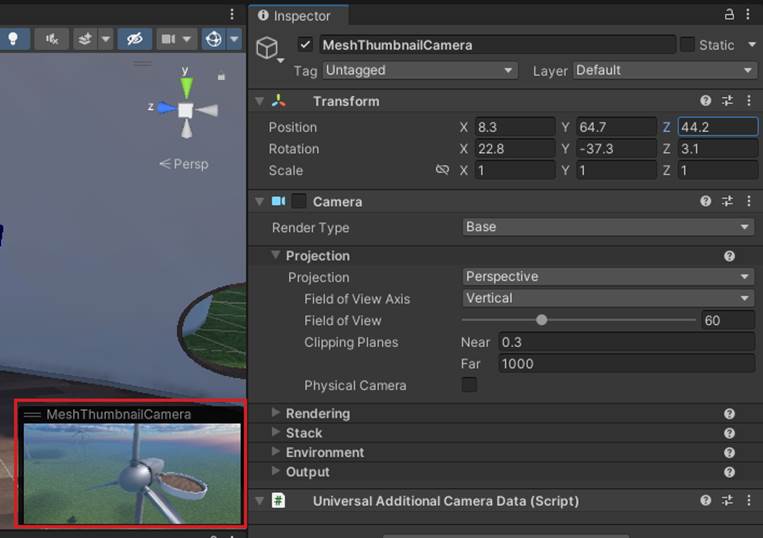Open scene view three-dot options menu
Image resolution: width=763 pixels, height=538 pixels.
(x=232, y=15)
